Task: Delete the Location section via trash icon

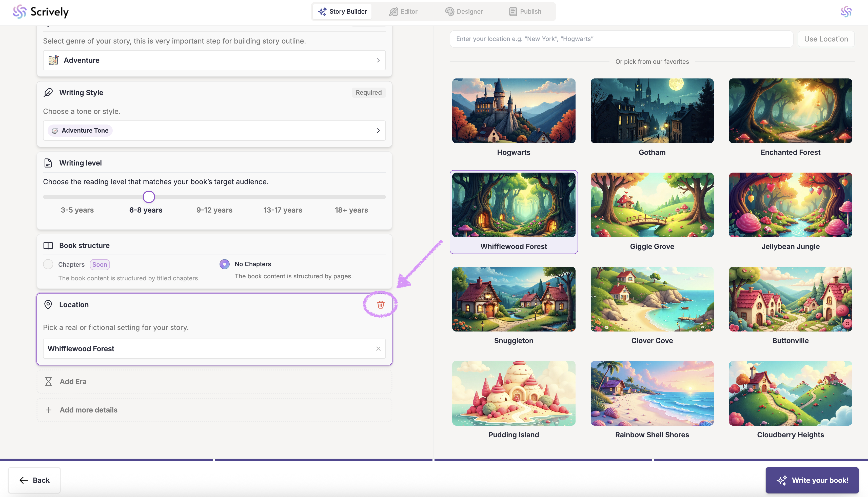Action: coord(380,304)
